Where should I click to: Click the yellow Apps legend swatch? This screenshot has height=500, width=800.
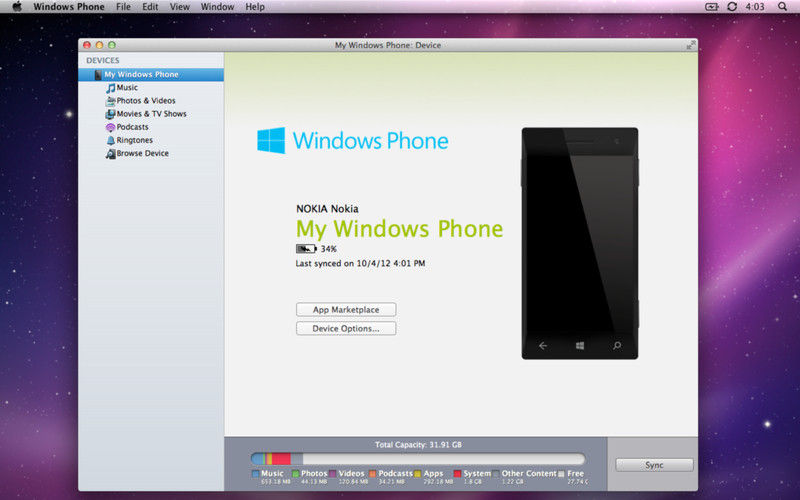(x=417, y=474)
